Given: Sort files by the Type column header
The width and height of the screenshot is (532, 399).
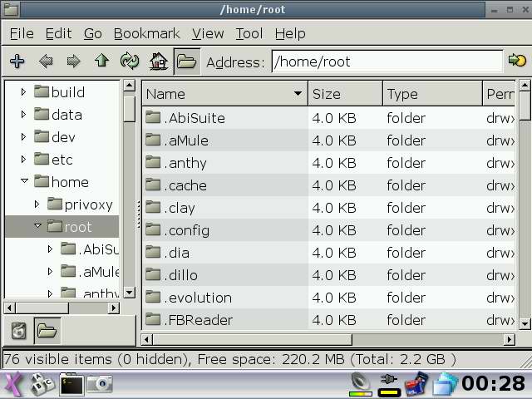Looking at the screenshot, I should pyautogui.click(x=431, y=94).
